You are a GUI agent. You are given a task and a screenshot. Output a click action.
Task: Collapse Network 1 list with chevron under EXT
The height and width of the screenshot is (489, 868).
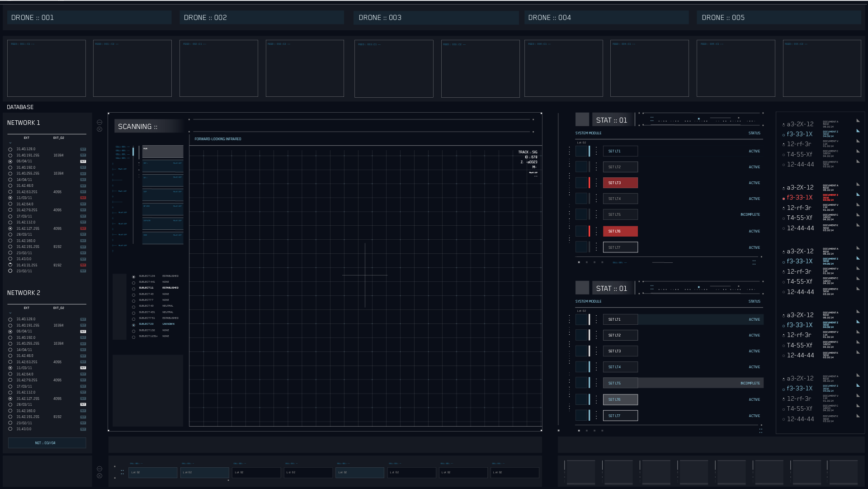(x=10, y=143)
